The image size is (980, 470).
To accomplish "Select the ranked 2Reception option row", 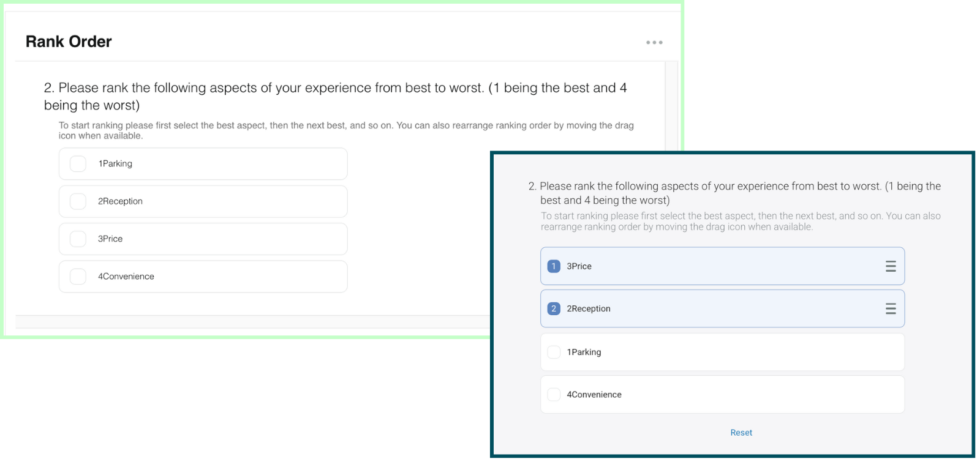I will tap(723, 309).
